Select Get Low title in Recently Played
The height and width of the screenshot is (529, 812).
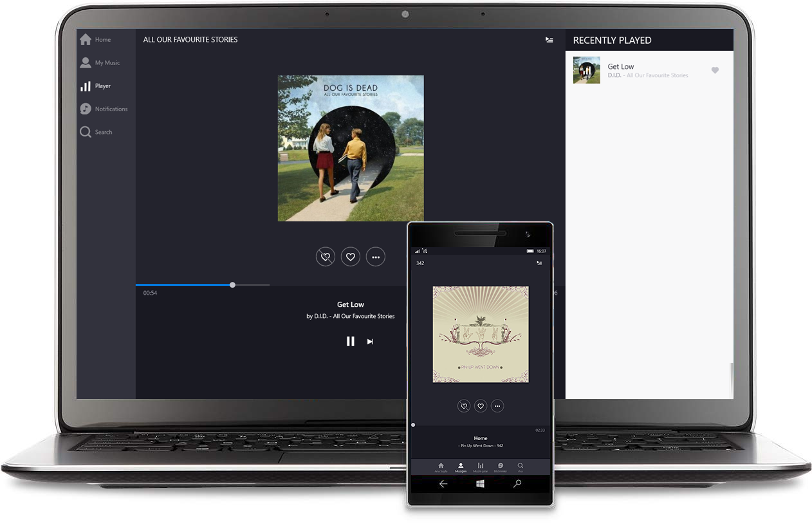(x=621, y=66)
